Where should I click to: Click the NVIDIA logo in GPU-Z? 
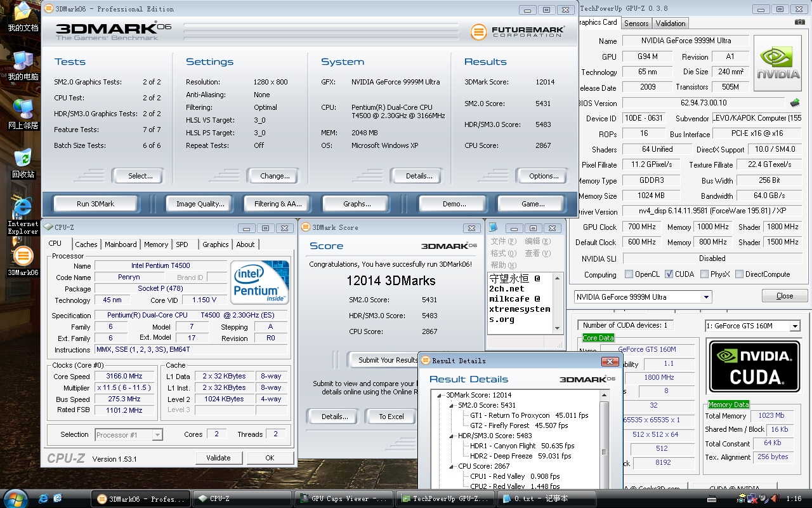coord(778,62)
